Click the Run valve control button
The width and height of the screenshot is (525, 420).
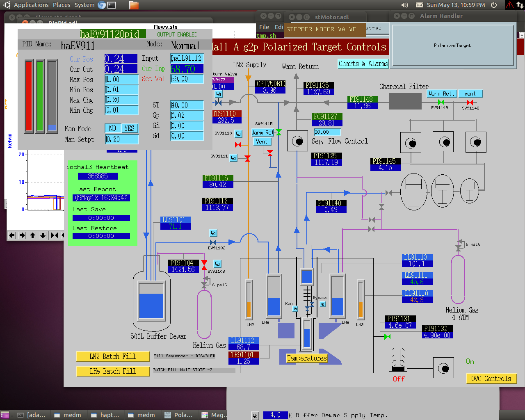click(x=295, y=308)
